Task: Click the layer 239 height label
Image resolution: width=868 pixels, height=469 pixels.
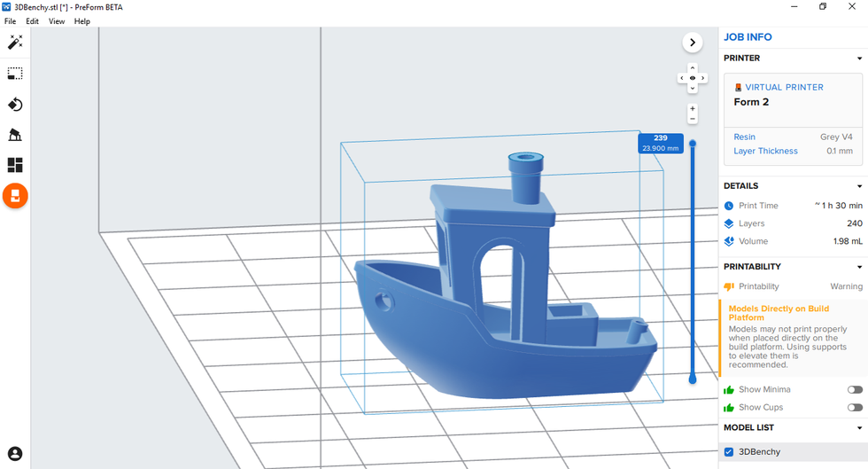Action: [661, 143]
